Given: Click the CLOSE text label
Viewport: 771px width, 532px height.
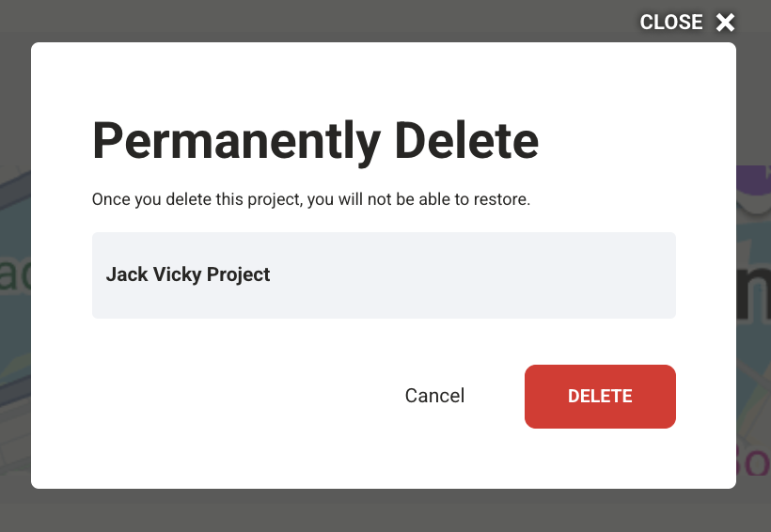Looking at the screenshot, I should coord(671,23).
